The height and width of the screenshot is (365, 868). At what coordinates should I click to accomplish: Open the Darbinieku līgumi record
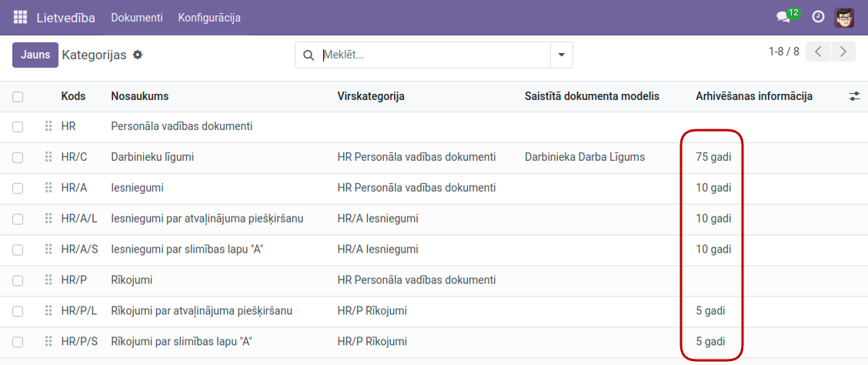pyautogui.click(x=152, y=157)
